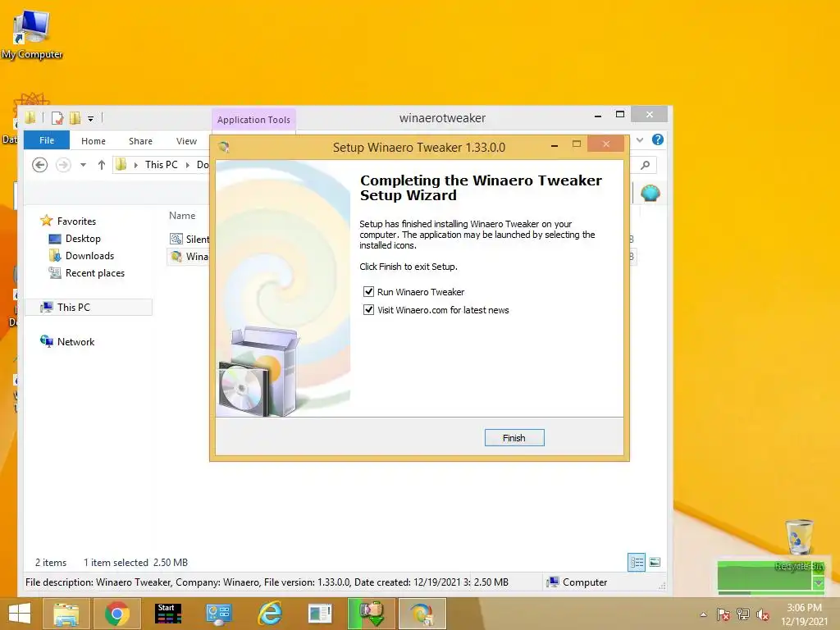Open Recent places in navigation pane
The width and height of the screenshot is (840, 630).
point(95,272)
